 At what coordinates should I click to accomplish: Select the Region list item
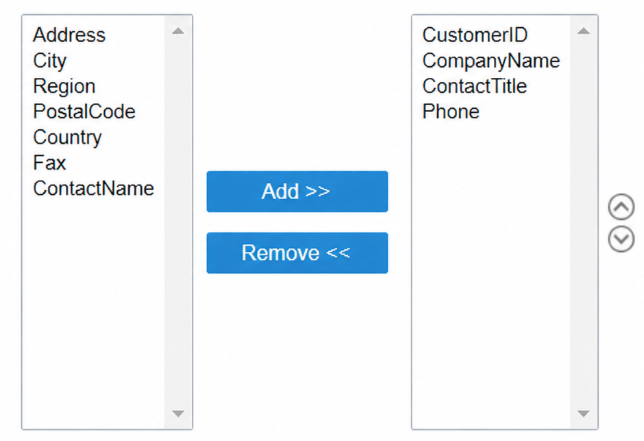tap(64, 87)
